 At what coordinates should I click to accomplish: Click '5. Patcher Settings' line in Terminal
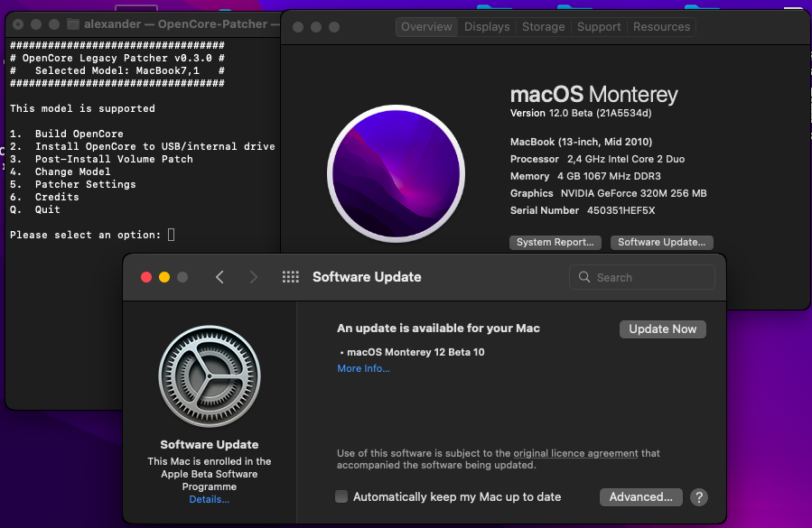coord(73,184)
